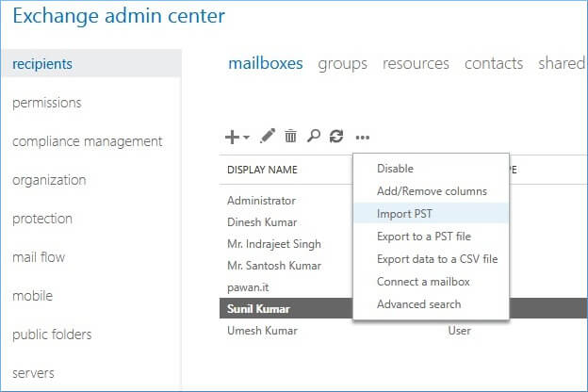Select Mr. Santosh Kumar mailbox
Screen dimensions: 588x392
pyautogui.click(x=274, y=266)
